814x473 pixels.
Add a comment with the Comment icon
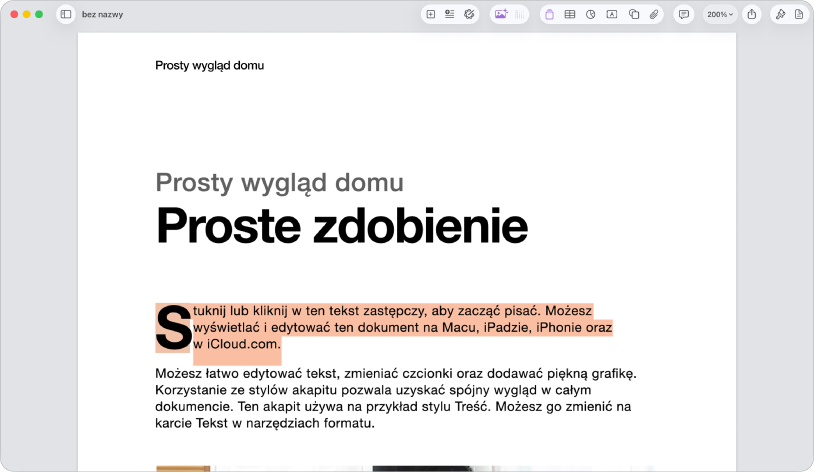click(684, 15)
